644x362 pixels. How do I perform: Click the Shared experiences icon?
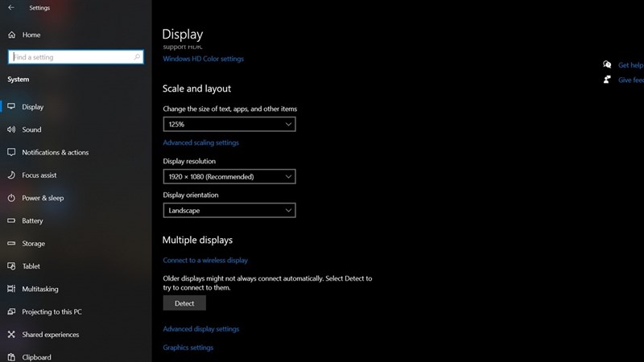11,335
